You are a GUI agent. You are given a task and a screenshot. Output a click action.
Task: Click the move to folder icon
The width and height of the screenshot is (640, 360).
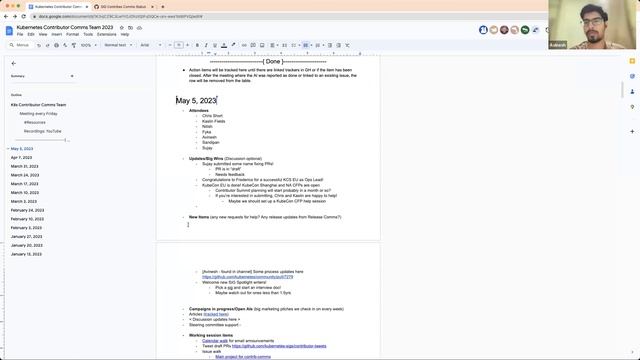[x=131, y=28]
